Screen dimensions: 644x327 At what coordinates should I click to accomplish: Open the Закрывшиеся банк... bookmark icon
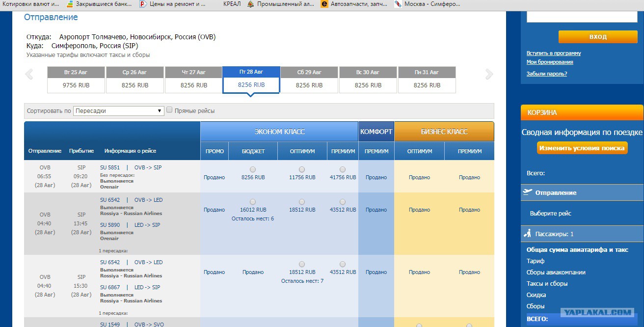coord(70,4)
